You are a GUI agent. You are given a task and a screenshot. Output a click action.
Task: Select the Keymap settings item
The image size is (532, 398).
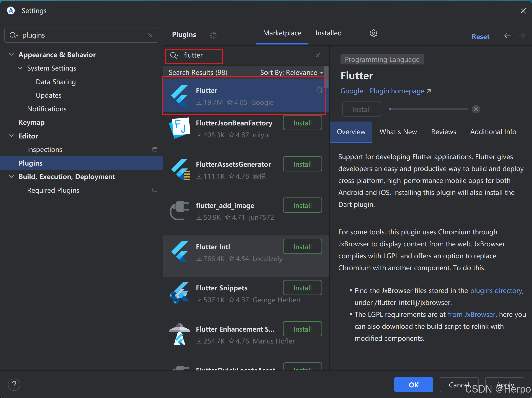[x=31, y=122]
